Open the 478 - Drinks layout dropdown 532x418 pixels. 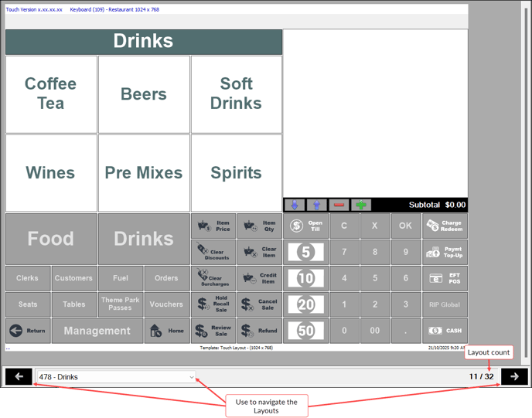tap(116, 377)
